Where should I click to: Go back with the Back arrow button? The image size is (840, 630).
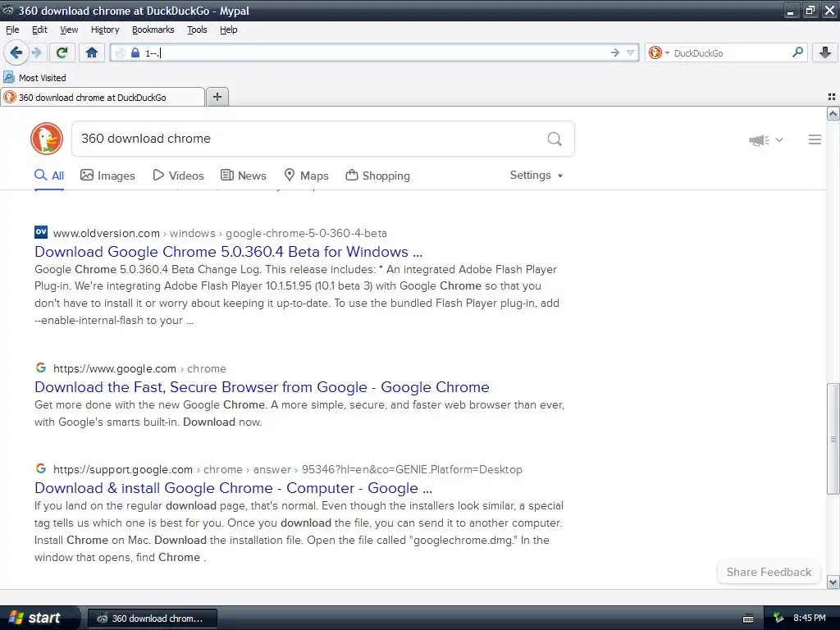16,52
